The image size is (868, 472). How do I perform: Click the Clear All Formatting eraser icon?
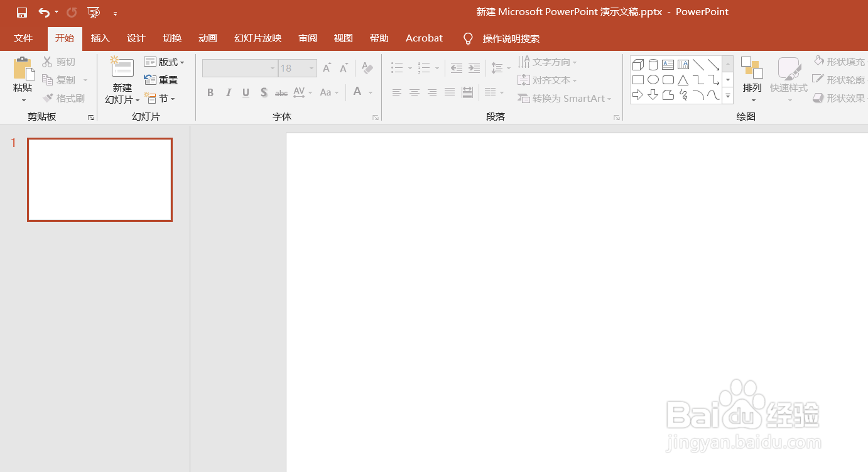point(367,68)
